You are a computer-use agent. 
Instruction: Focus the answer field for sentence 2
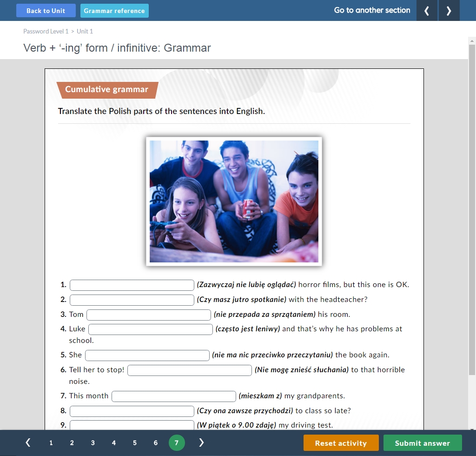coord(132,300)
